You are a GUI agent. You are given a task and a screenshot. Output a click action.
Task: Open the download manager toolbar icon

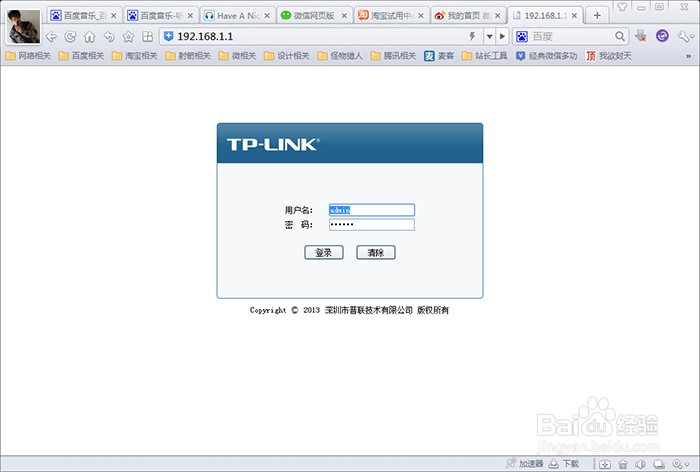pyautogui.click(x=641, y=36)
